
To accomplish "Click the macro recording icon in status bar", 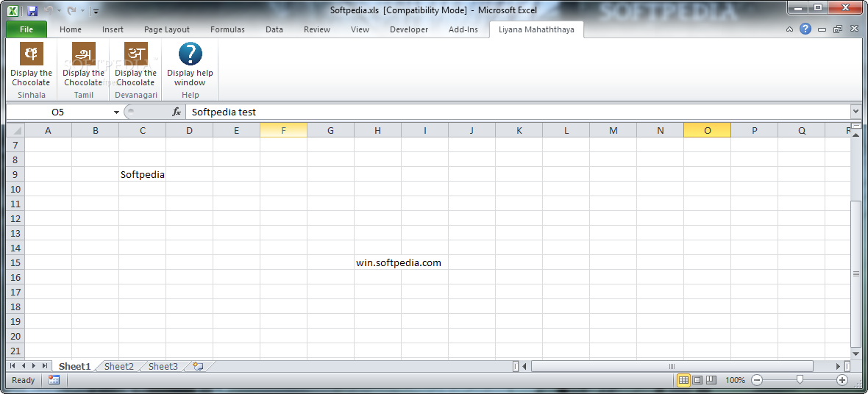I will (x=54, y=380).
